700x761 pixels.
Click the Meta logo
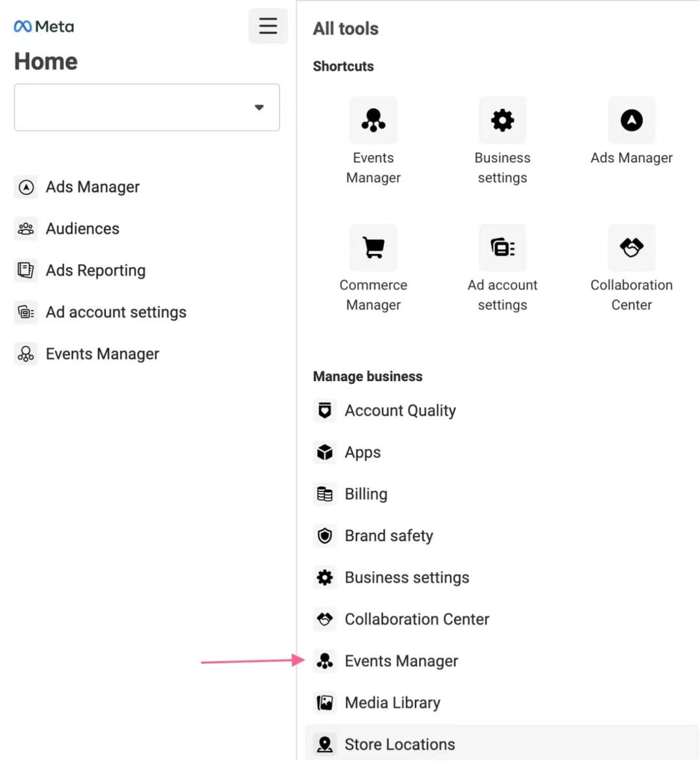[x=43, y=26]
